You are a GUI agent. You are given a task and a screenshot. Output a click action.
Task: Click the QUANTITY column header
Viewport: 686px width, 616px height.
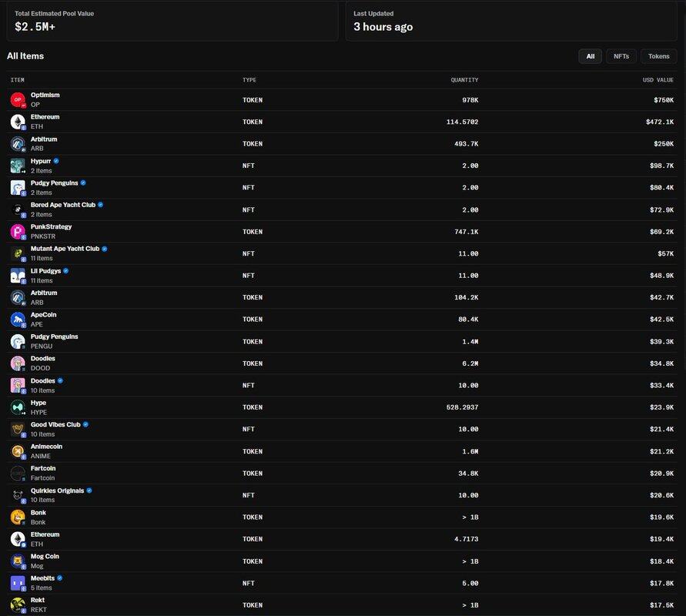click(x=464, y=80)
